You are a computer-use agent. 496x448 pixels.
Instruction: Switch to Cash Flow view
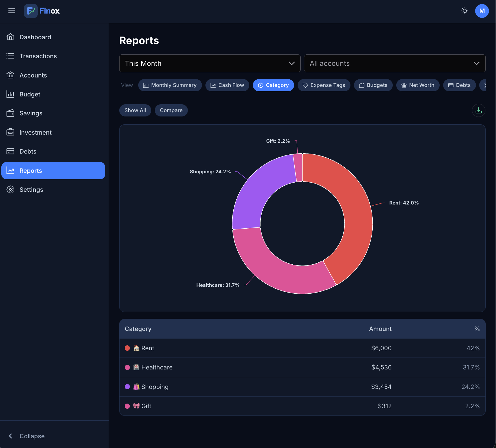(227, 85)
